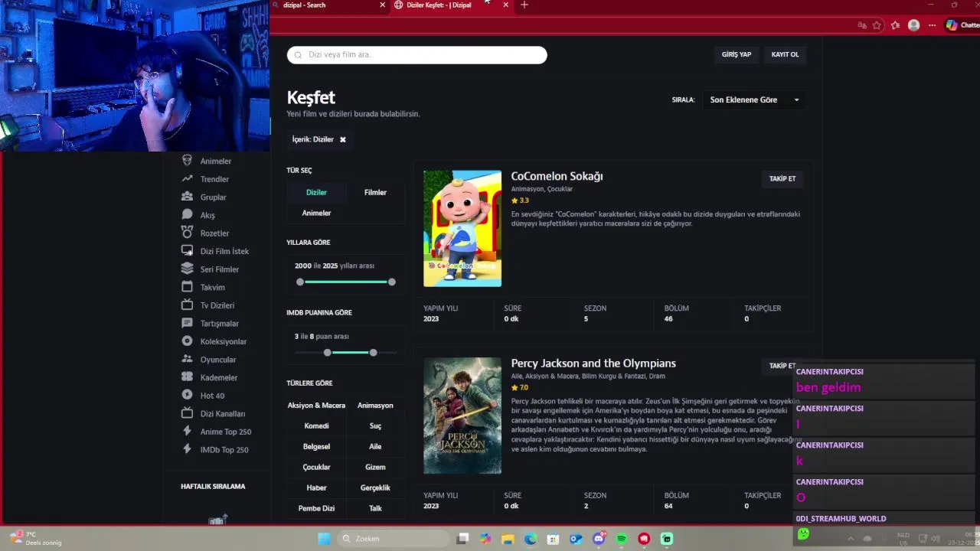Image resolution: width=980 pixels, height=551 pixels.
Task: Open the browser profile avatar
Action: point(913,25)
